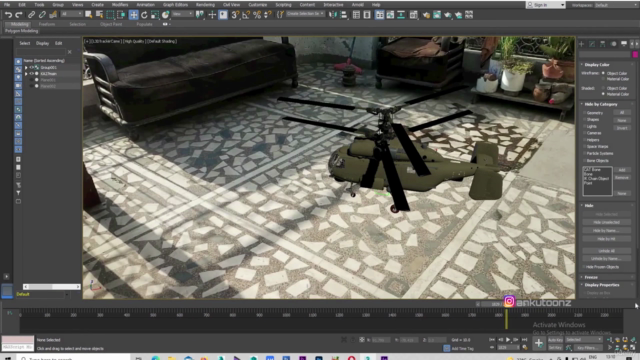The height and width of the screenshot is (360, 640).
Task: Open the Display tab in command panel
Action: 624,44
